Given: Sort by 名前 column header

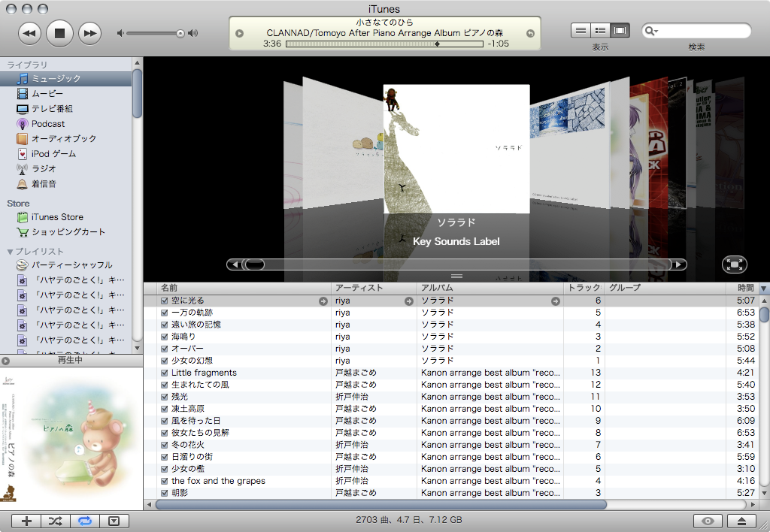Looking at the screenshot, I should (244, 288).
